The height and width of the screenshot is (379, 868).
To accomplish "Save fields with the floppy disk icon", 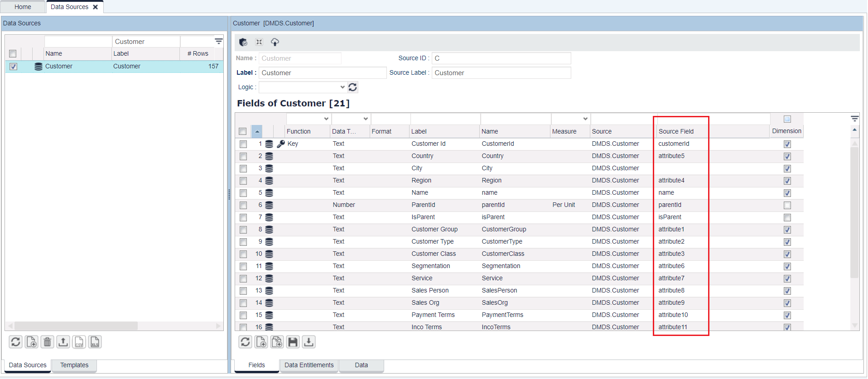I will click(293, 342).
